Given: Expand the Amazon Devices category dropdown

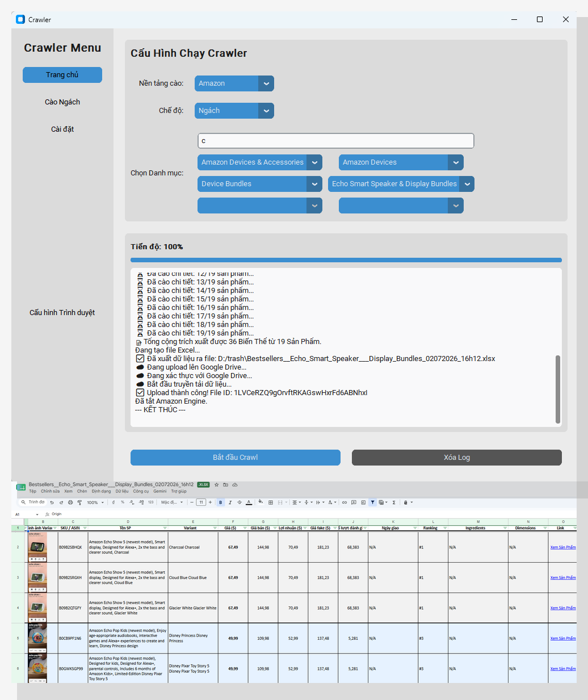Looking at the screenshot, I should 401,162.
